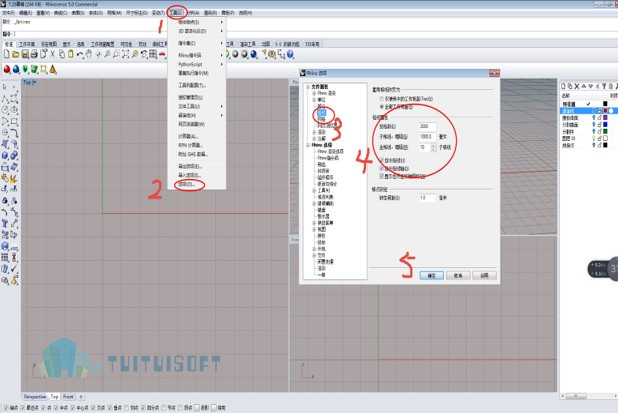Toggle the show grid axes checkbox (显示格线轴)
Image resolution: width=618 pixels, height=413 pixels.
coord(382,168)
